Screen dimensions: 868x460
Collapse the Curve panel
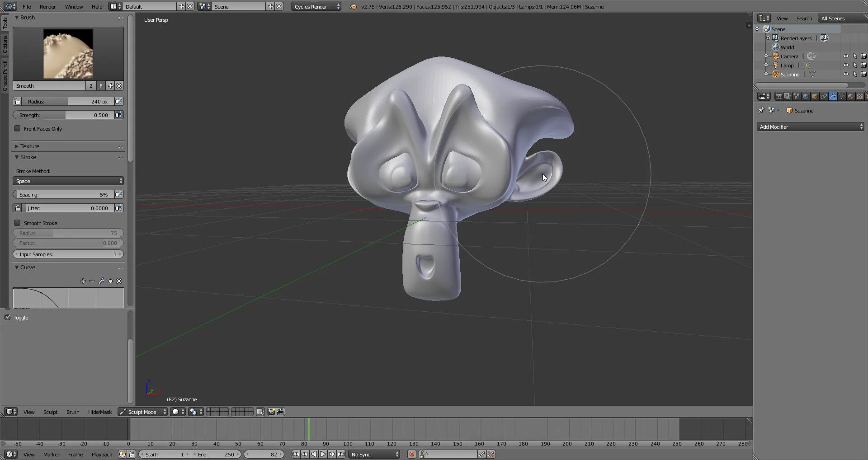tap(17, 267)
